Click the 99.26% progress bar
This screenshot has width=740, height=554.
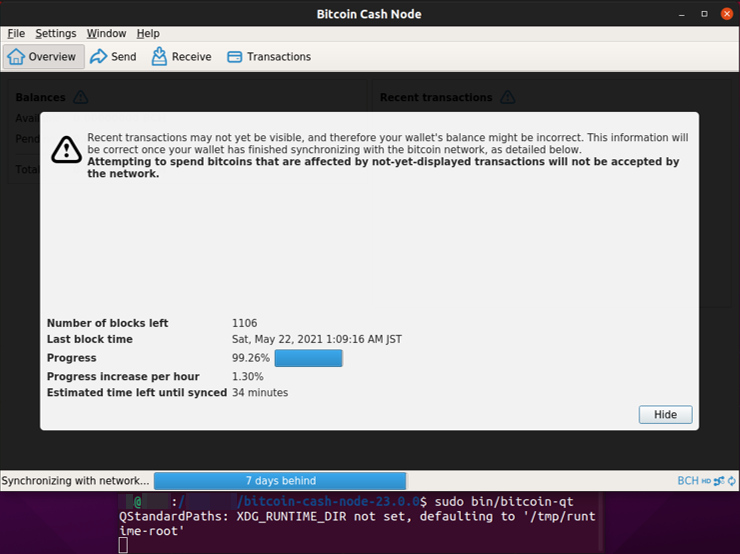(x=308, y=358)
